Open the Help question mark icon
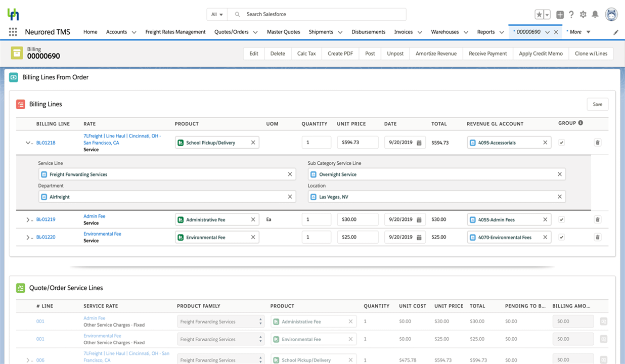 point(571,15)
